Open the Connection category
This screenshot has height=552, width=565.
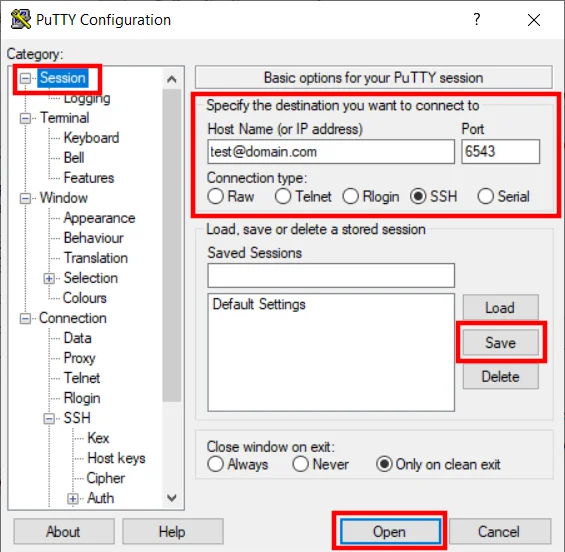(73, 318)
